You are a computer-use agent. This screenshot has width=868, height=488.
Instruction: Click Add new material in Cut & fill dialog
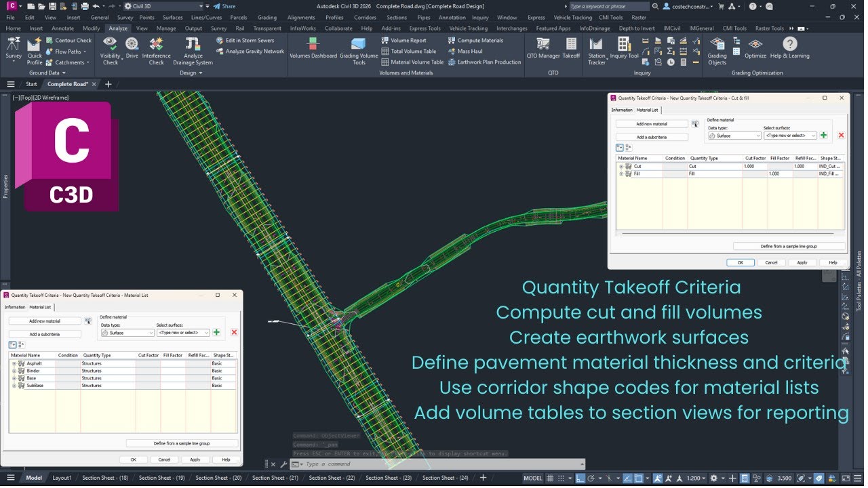[x=652, y=124]
